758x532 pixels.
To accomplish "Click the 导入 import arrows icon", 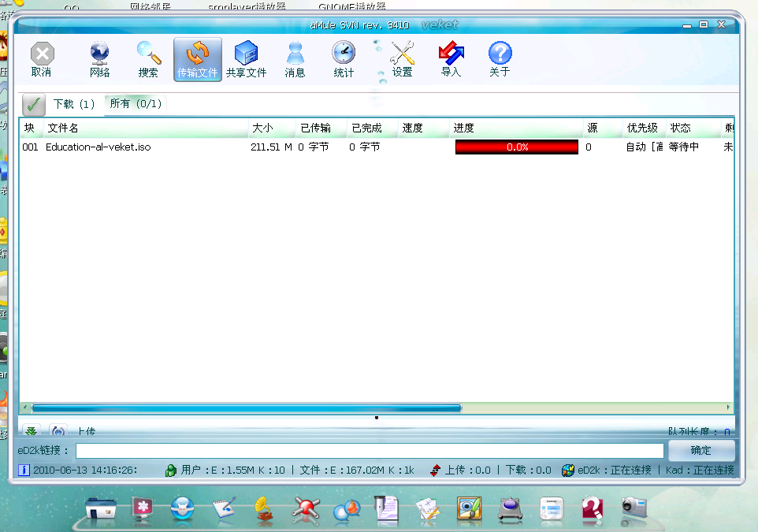I will (x=451, y=60).
